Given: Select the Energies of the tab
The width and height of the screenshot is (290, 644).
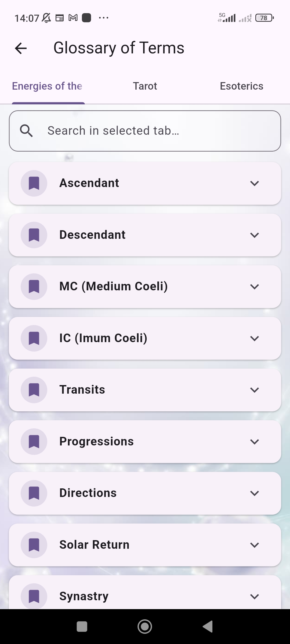Looking at the screenshot, I should pos(47,86).
